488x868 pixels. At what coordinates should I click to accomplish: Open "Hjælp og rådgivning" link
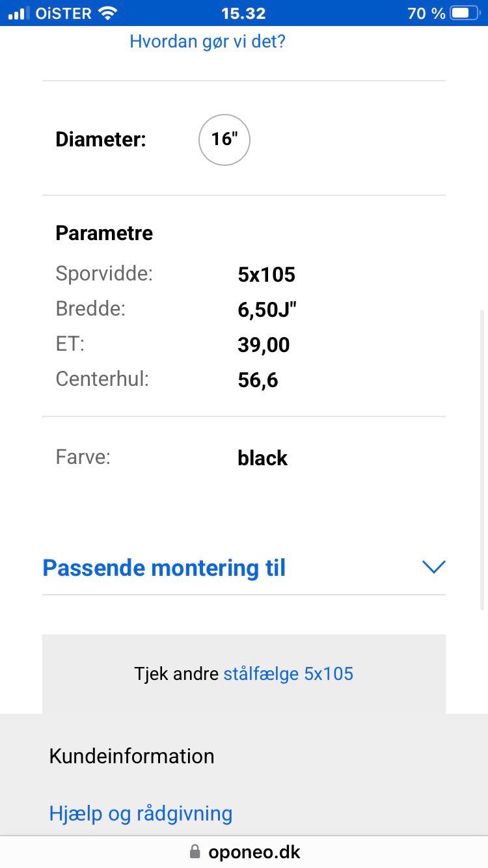141,813
